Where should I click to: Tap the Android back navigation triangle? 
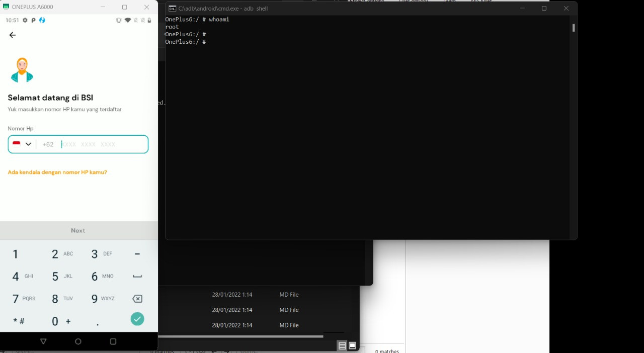(x=43, y=341)
